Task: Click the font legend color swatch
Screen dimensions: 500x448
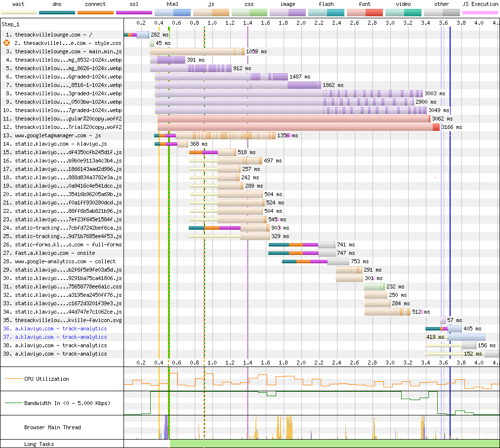Action: click(365, 13)
